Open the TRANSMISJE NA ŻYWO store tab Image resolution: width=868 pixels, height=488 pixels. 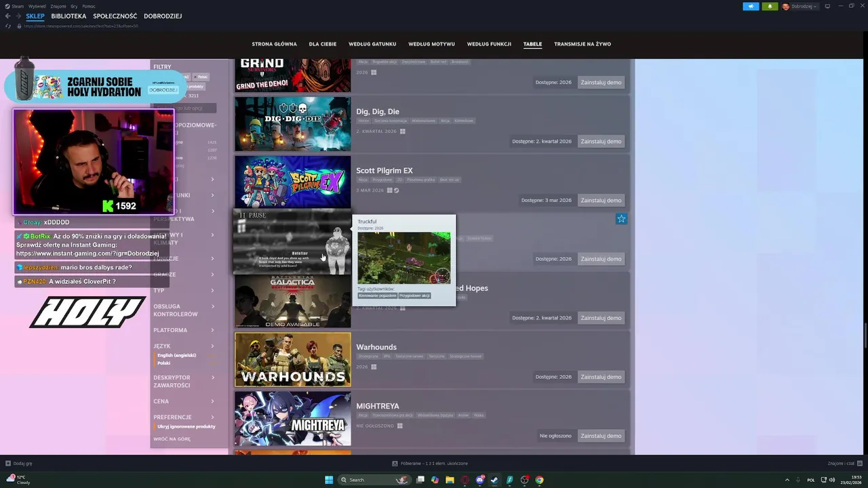click(583, 44)
